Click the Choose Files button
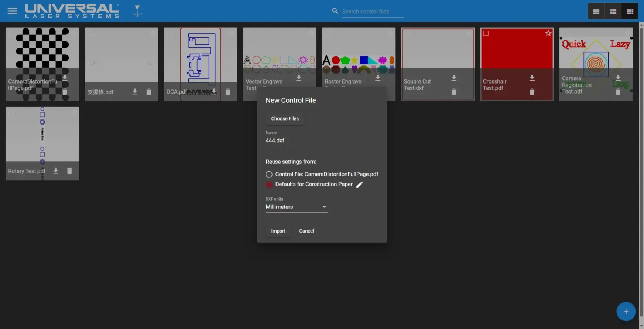Image resolution: width=644 pixels, height=329 pixels. click(285, 119)
